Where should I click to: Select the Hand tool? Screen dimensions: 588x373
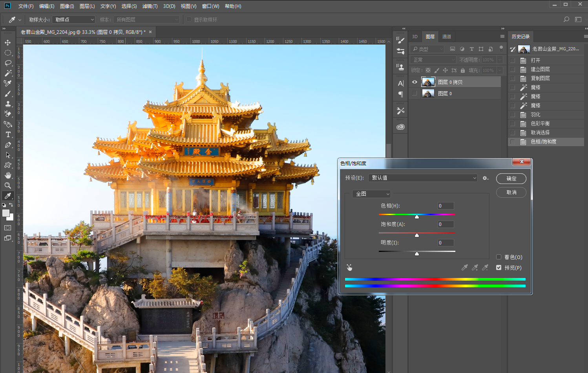(x=8, y=175)
